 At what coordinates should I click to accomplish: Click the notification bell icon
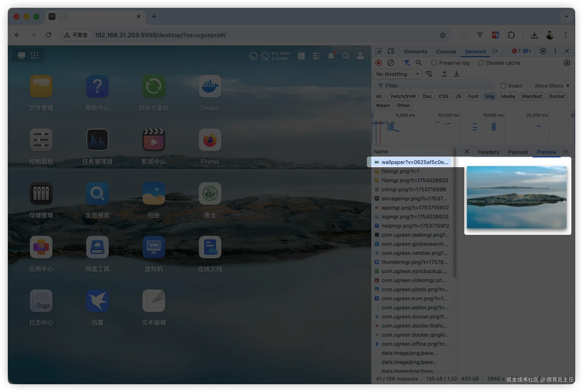tap(331, 56)
